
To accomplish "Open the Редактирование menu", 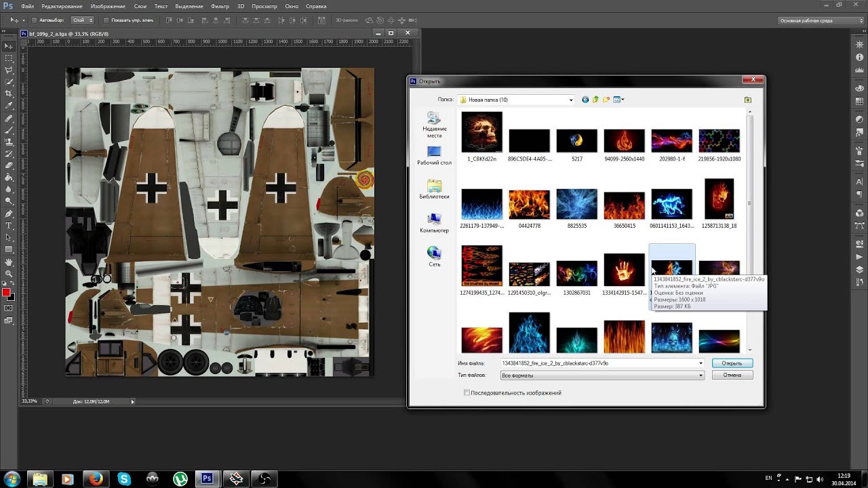I will [x=62, y=6].
